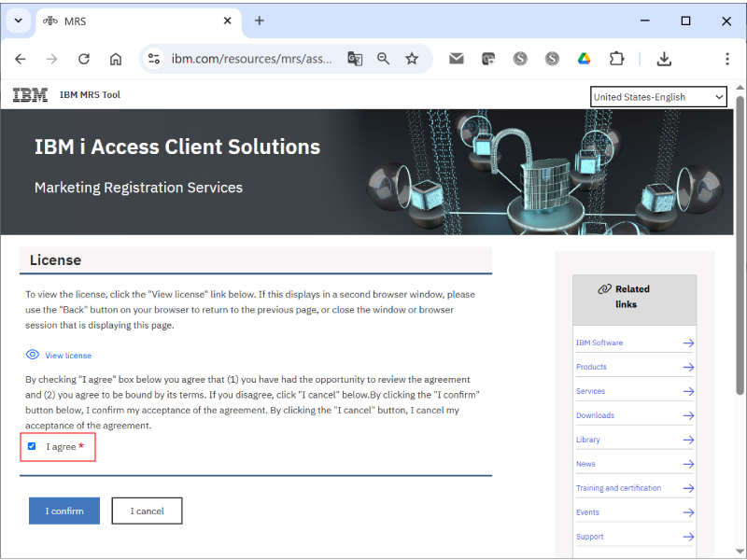Select the MRS browser tab
This screenshot has width=747, height=560.
click(x=138, y=21)
